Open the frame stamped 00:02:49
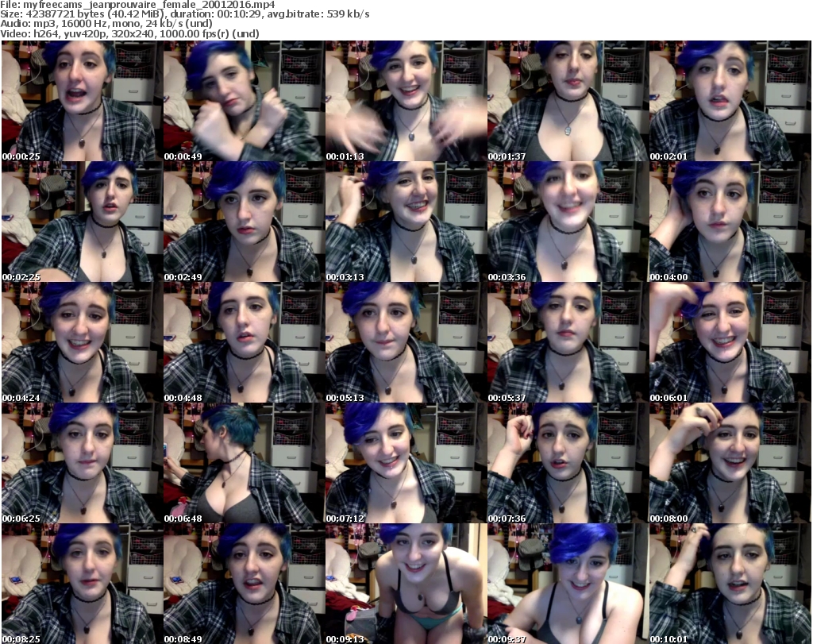Viewport: 813px width, 644px height. pos(244,222)
